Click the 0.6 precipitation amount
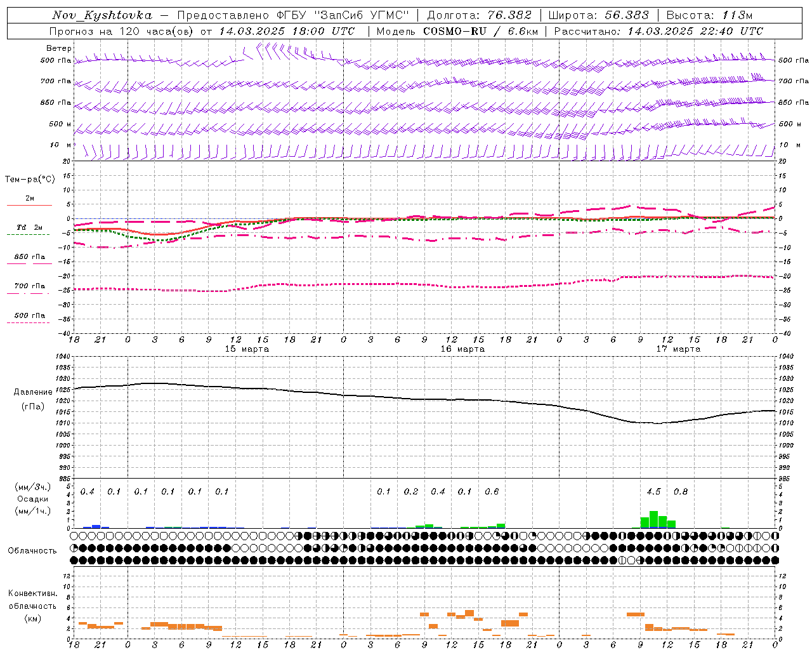The image size is (812, 650). (492, 492)
